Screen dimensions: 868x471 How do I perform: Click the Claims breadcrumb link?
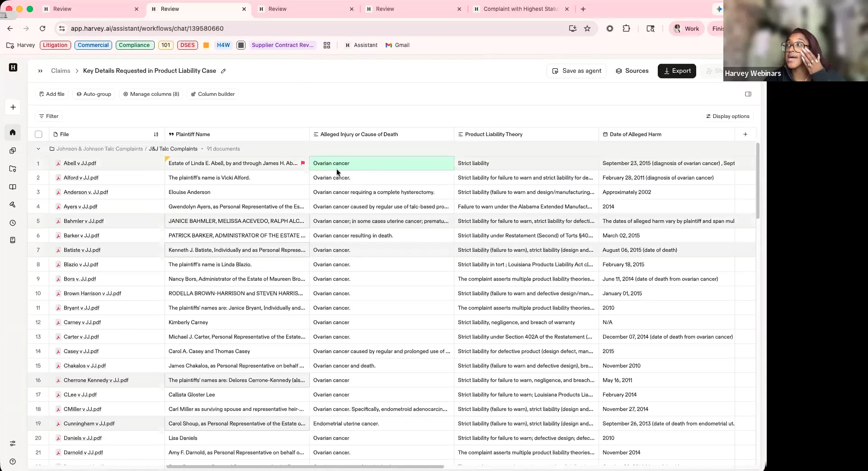(x=61, y=71)
